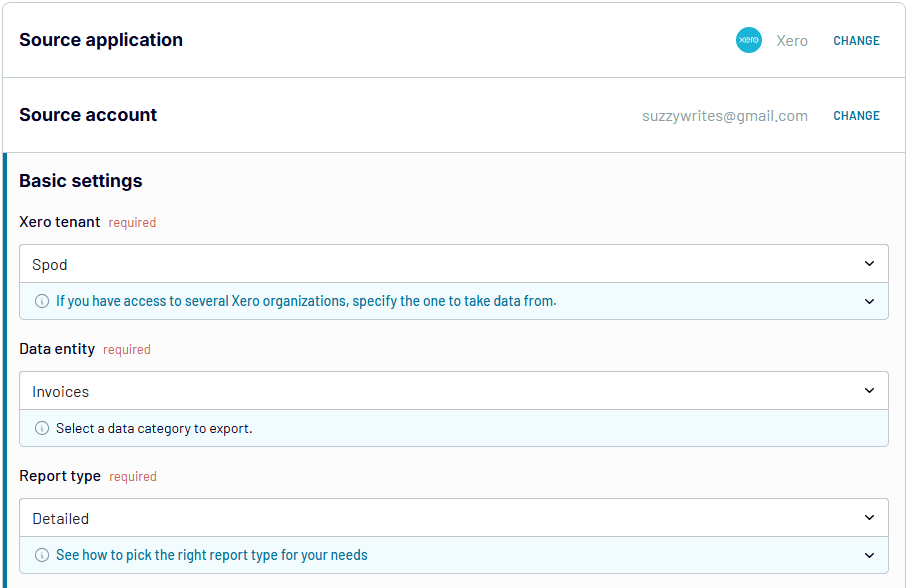This screenshot has height=588, width=909.
Task: Select the Source application section header
Action: 101,39
